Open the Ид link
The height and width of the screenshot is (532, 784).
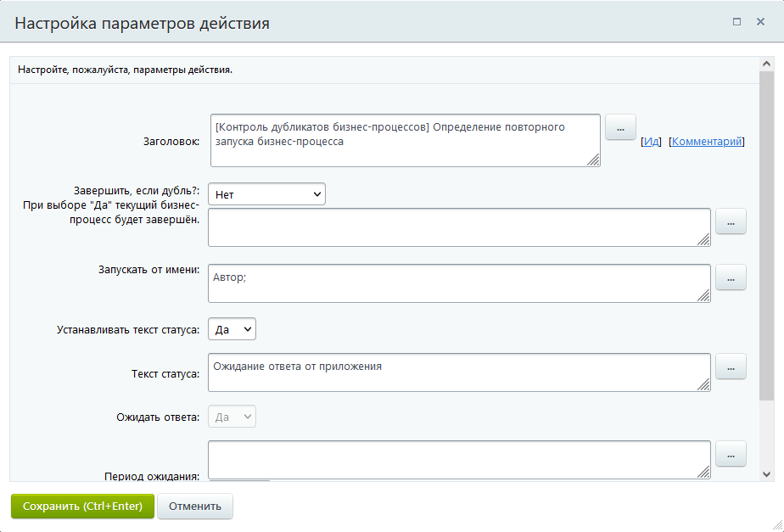click(651, 142)
